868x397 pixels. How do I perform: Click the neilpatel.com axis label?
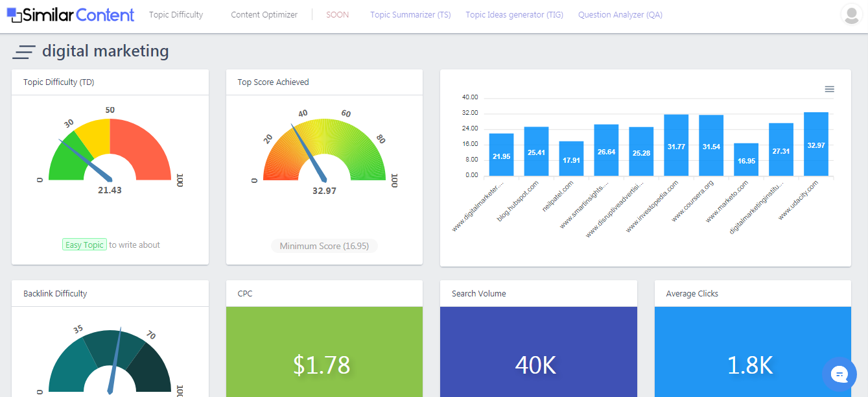557,196
